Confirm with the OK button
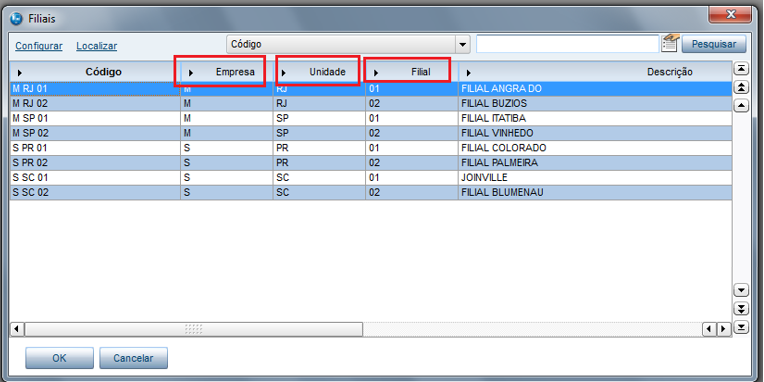The image size is (764, 382). pyautogui.click(x=59, y=358)
